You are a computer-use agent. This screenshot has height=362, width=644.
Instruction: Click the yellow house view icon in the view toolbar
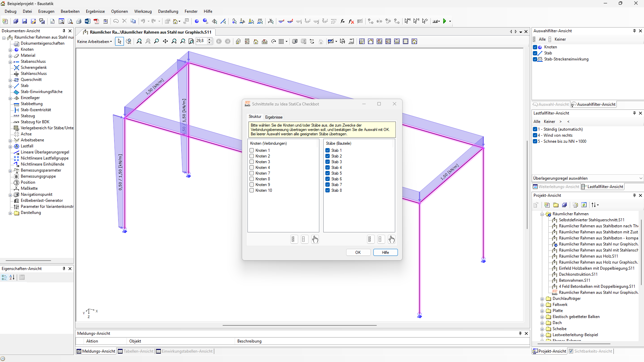(x=256, y=41)
